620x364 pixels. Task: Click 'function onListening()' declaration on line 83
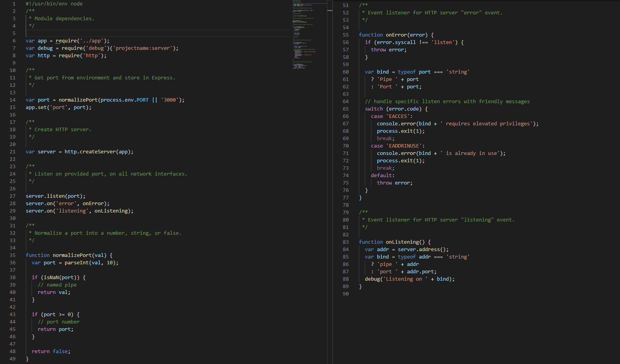click(x=392, y=242)
